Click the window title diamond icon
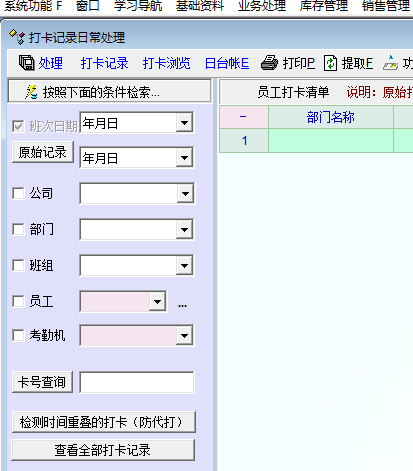 (x=17, y=37)
